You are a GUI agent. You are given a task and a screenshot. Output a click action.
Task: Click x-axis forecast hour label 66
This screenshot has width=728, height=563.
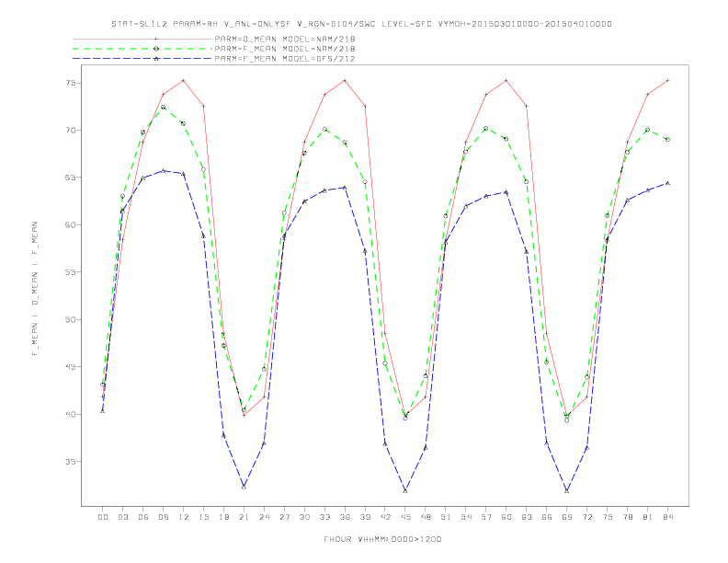[x=547, y=517]
